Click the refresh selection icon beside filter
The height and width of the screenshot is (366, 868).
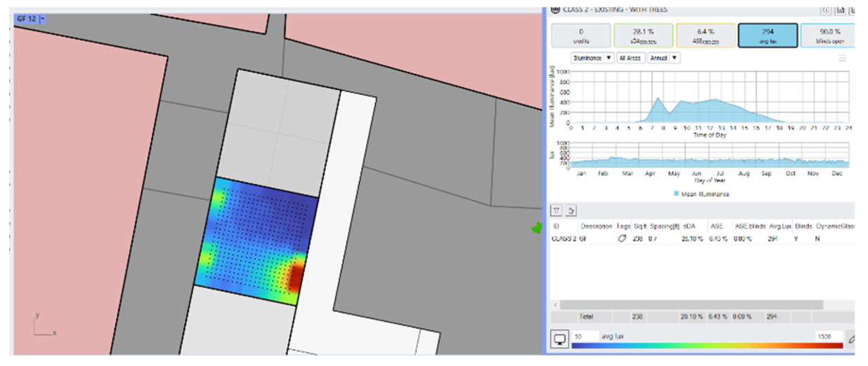(571, 210)
